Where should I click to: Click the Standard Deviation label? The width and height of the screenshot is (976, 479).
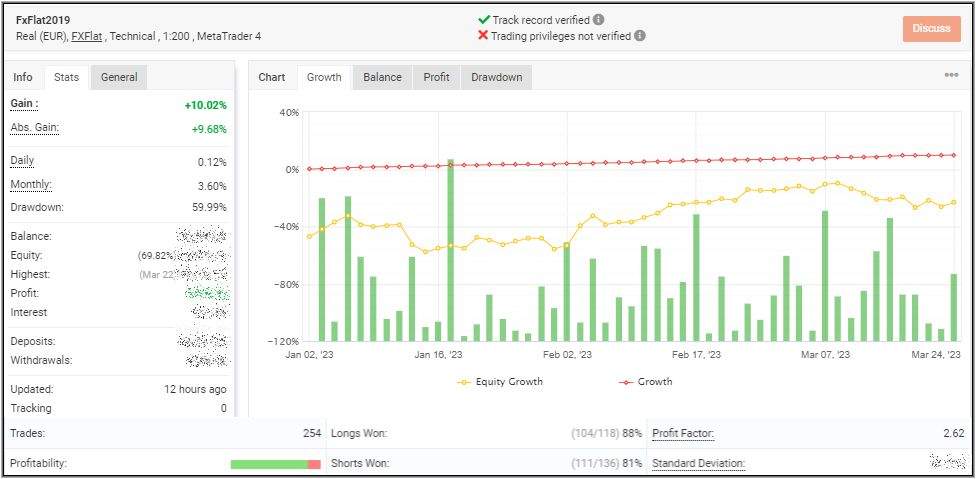[698, 463]
